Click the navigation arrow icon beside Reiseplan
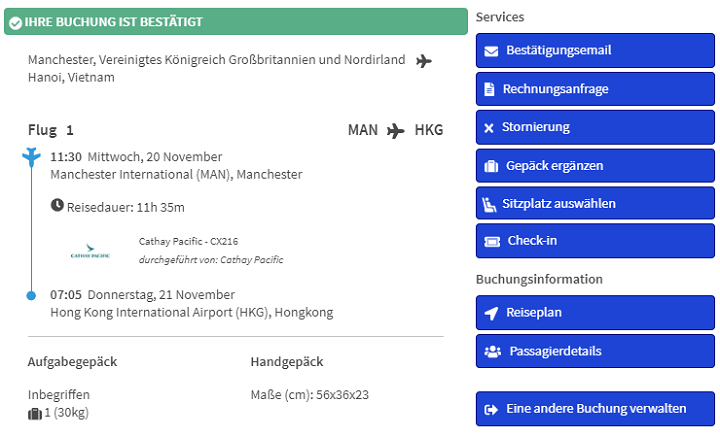This screenshot has width=720, height=437. [490, 313]
